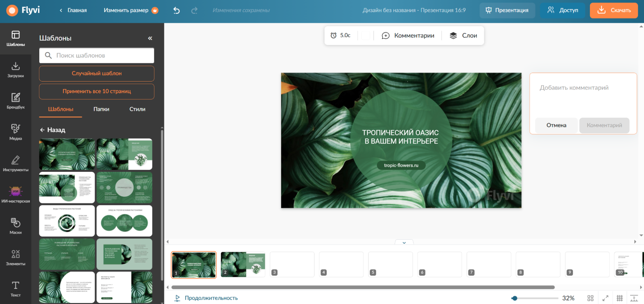This screenshot has height=304, width=644.
Task: Open the Media (Медиа) sidebar panel
Action: (x=15, y=132)
